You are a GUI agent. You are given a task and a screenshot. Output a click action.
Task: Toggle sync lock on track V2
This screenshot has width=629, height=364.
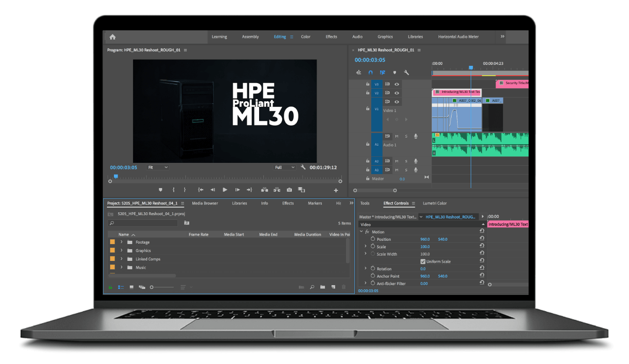pyautogui.click(x=387, y=93)
